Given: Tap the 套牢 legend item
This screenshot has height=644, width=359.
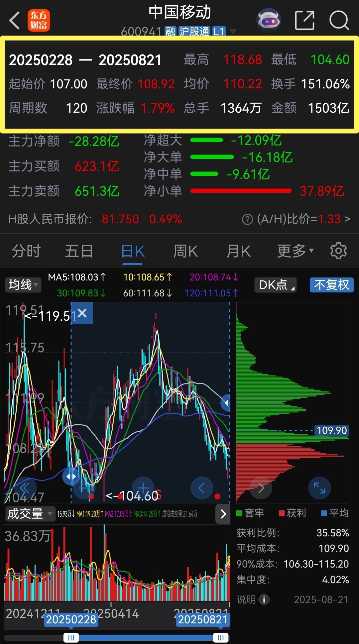Looking at the screenshot, I should click(250, 513).
